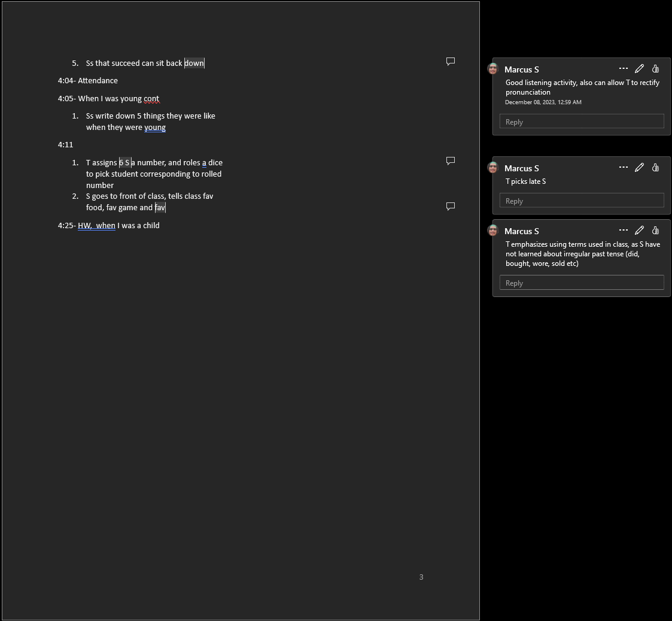Click Marcus S avatar on "T picks late S" comment

click(x=493, y=168)
